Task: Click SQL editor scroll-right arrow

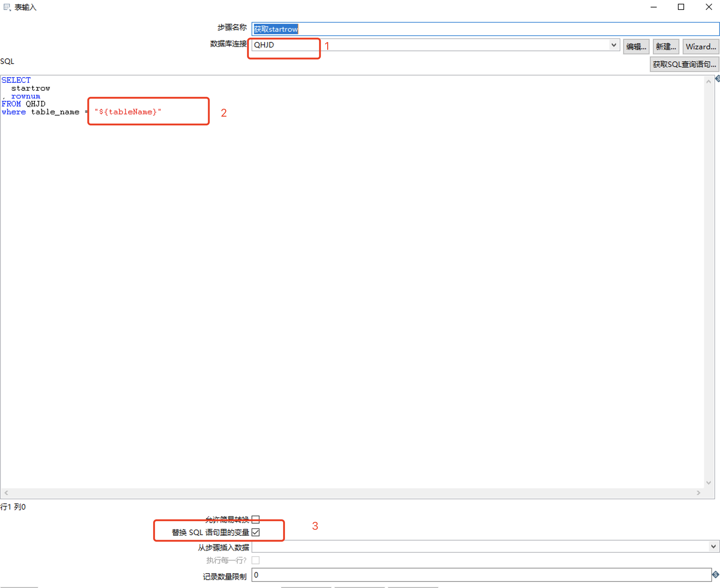Action: (x=698, y=493)
